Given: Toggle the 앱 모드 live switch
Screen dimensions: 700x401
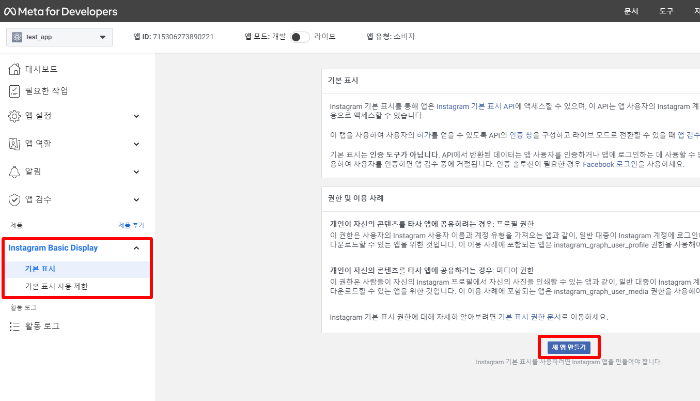Looking at the screenshot, I should pos(300,37).
